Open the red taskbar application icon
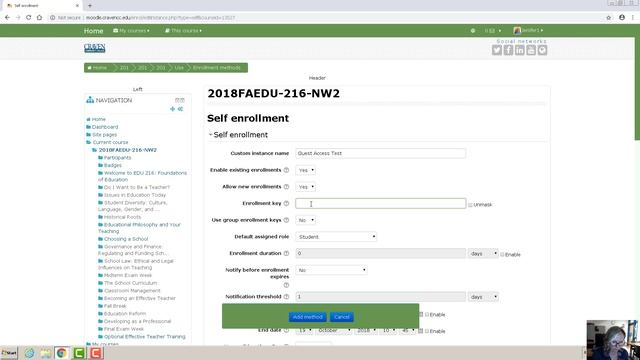The height and width of the screenshot is (360, 640). [x=96, y=353]
